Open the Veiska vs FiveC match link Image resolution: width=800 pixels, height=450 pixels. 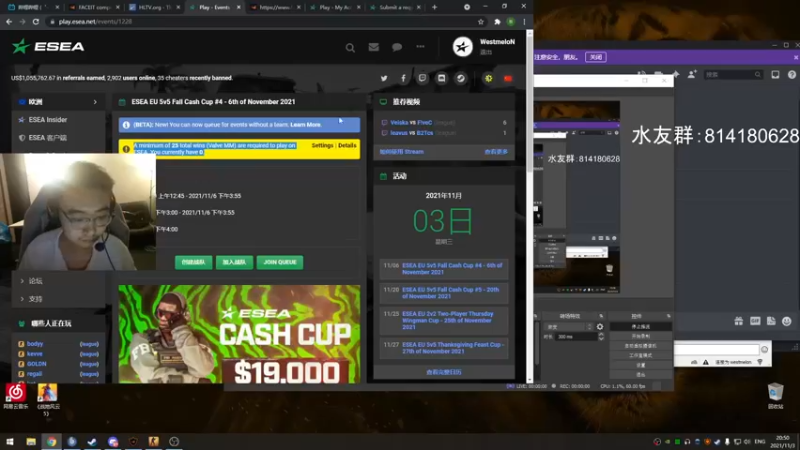point(411,122)
